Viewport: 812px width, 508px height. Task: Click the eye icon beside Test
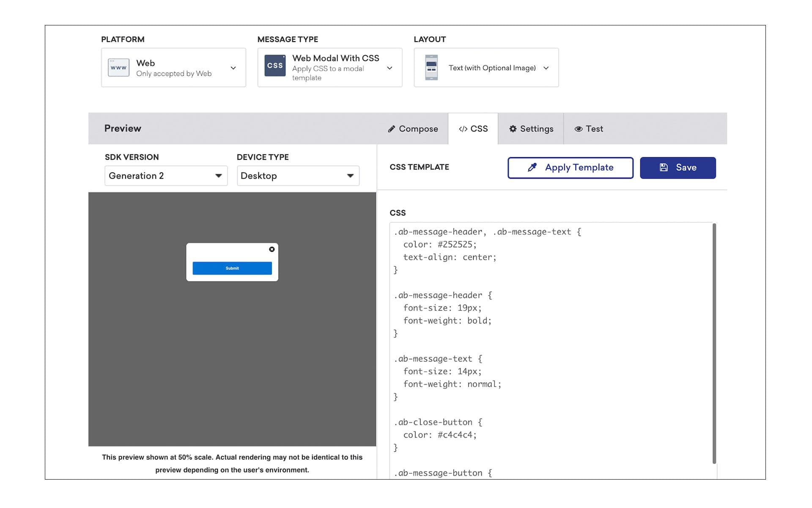[578, 129]
